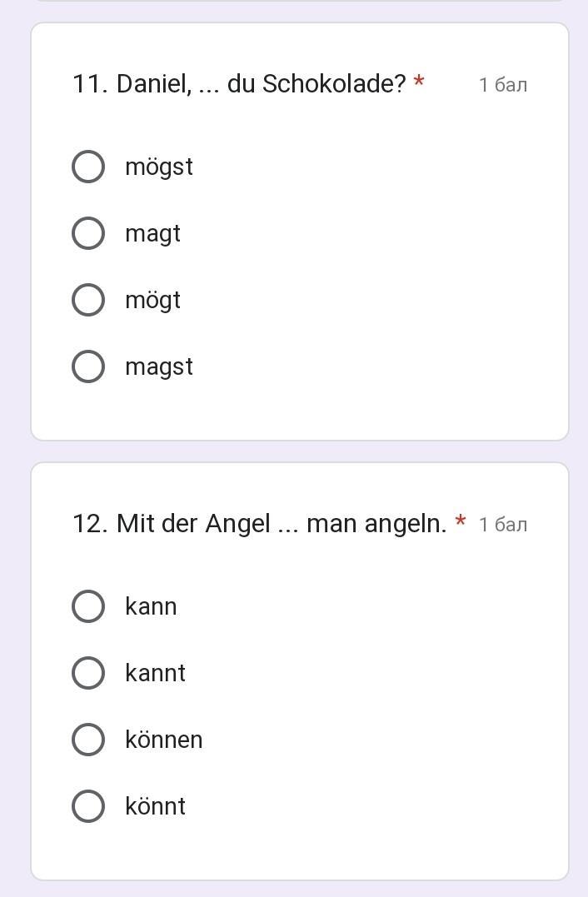
Task: Click the '1 бал' label on question 12
Action: click(x=503, y=525)
